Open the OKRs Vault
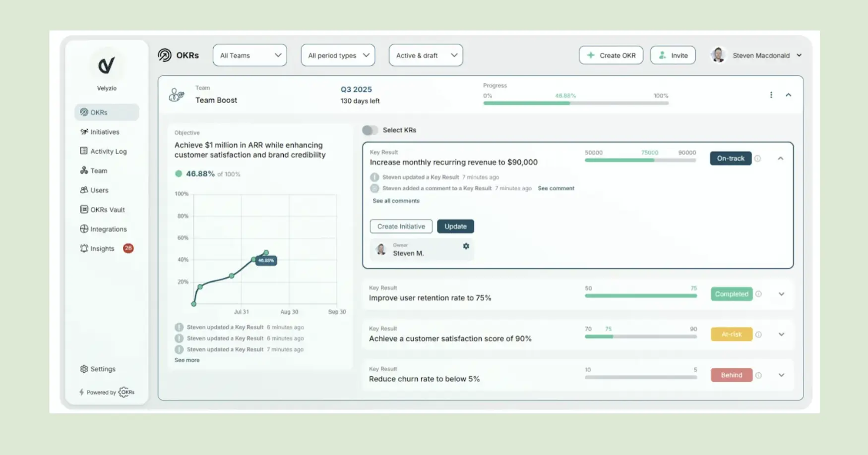 (107, 209)
